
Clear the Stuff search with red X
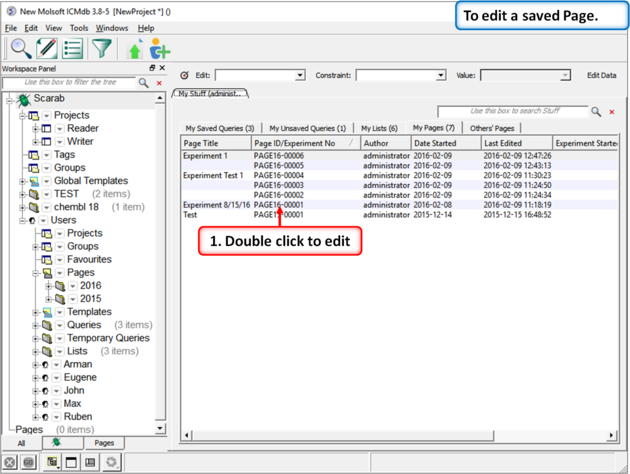pyautogui.click(x=612, y=112)
